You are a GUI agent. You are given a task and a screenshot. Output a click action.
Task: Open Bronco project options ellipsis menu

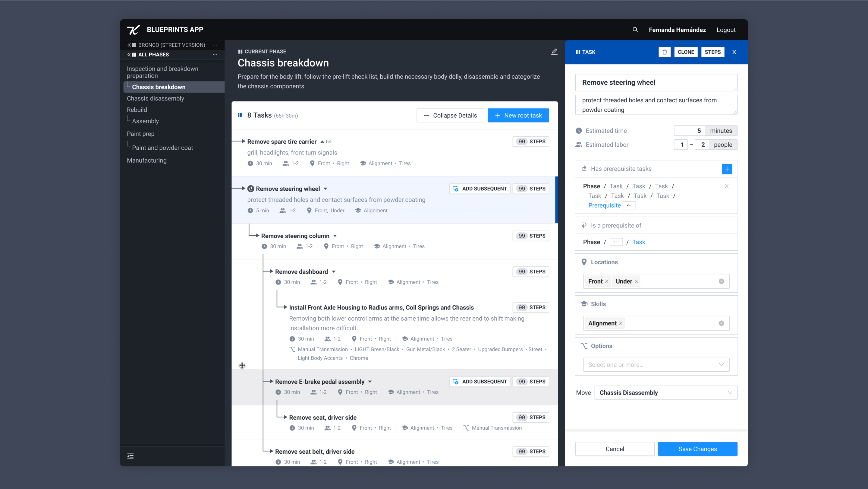[215, 45]
